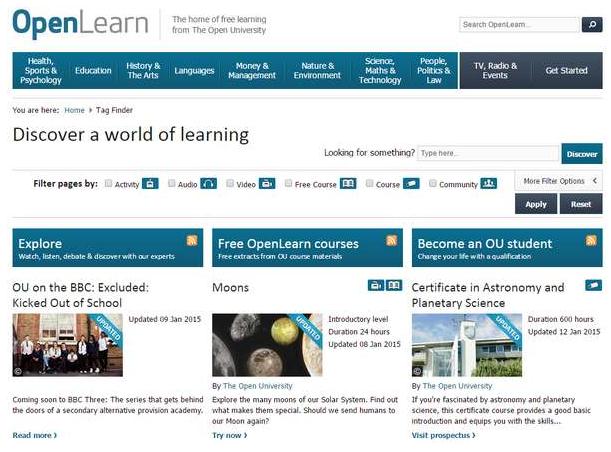Click 'Introductory level' text
Viewport: 611px width, 452px height.
[x=358, y=319]
